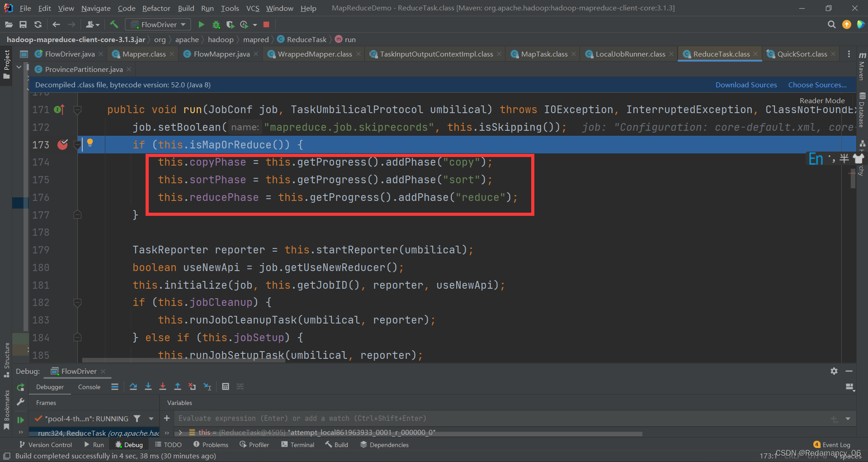
Task: Open Version Control tool window
Action: coord(45,445)
